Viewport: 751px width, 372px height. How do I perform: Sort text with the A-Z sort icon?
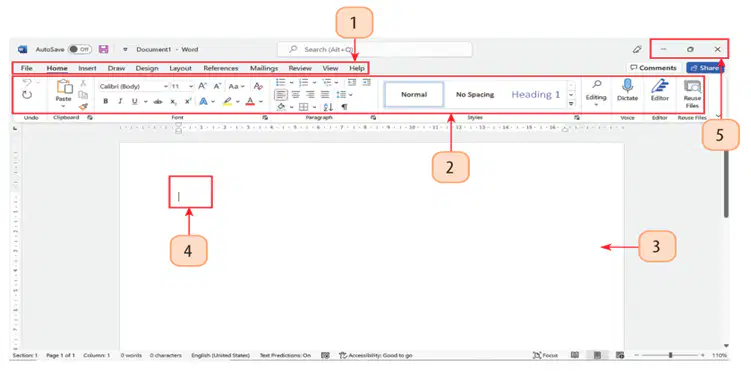click(x=328, y=107)
